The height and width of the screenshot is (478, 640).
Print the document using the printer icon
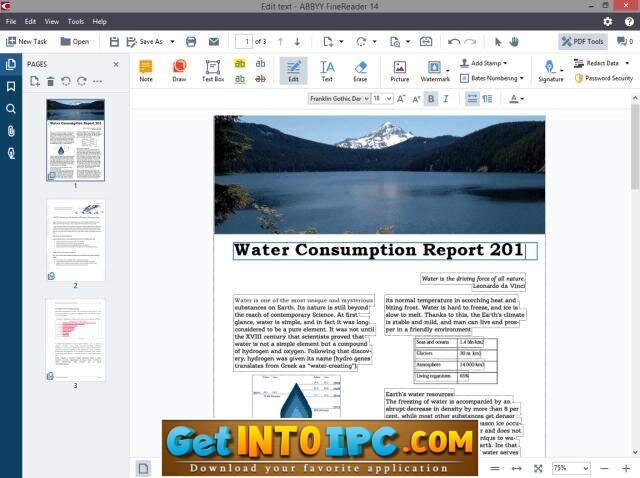(x=191, y=41)
